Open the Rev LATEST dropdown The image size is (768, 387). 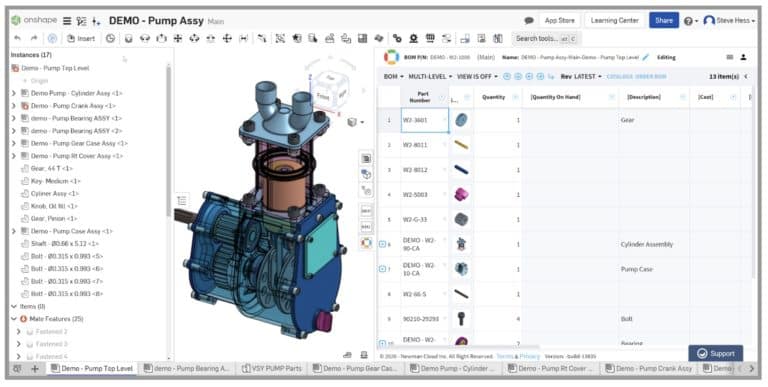[x=581, y=76]
